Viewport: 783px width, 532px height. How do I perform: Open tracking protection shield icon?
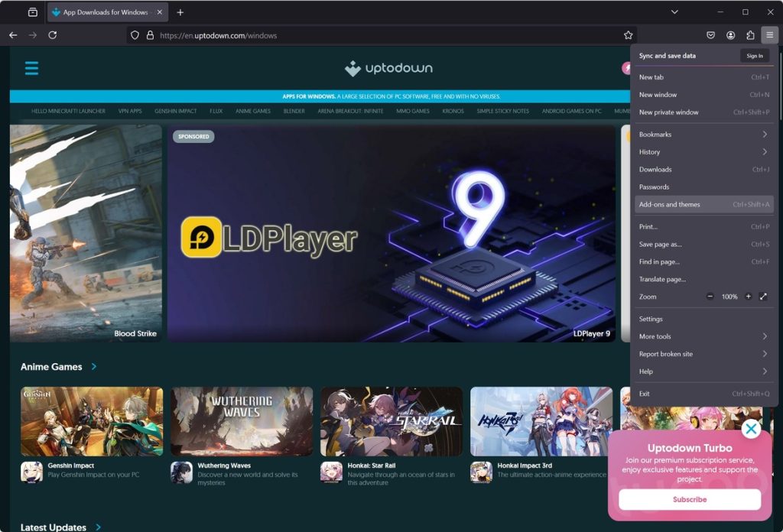click(135, 35)
